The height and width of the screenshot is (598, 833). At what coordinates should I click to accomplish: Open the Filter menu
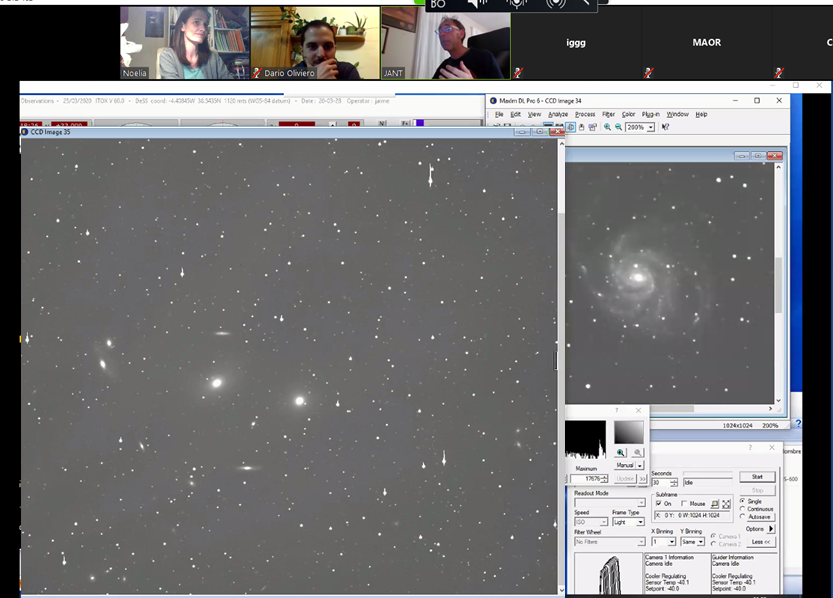click(x=608, y=114)
